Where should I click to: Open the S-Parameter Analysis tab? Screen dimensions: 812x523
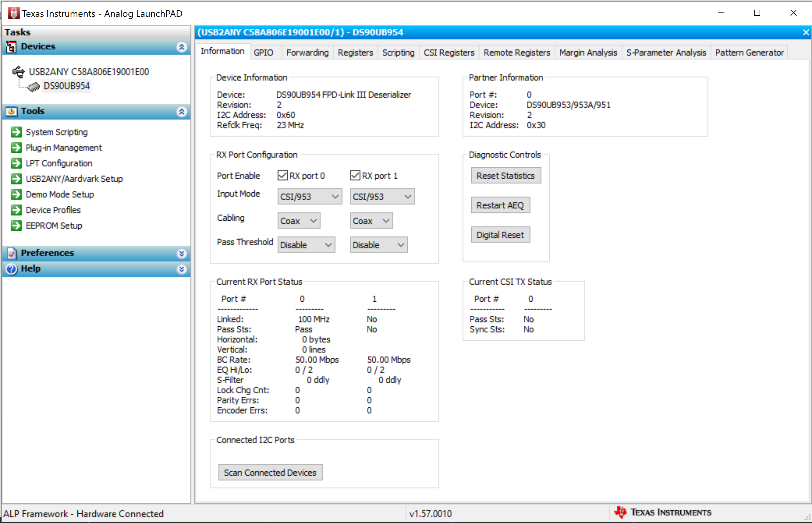coord(666,53)
